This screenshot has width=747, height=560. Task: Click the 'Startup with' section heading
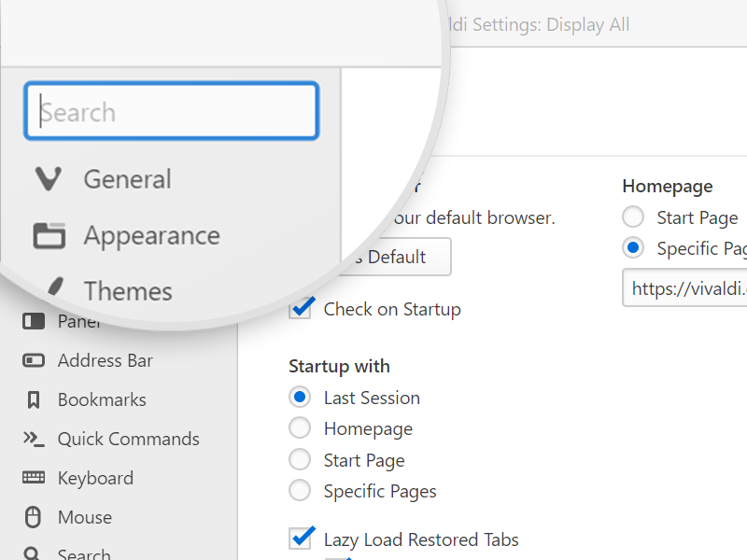339,366
